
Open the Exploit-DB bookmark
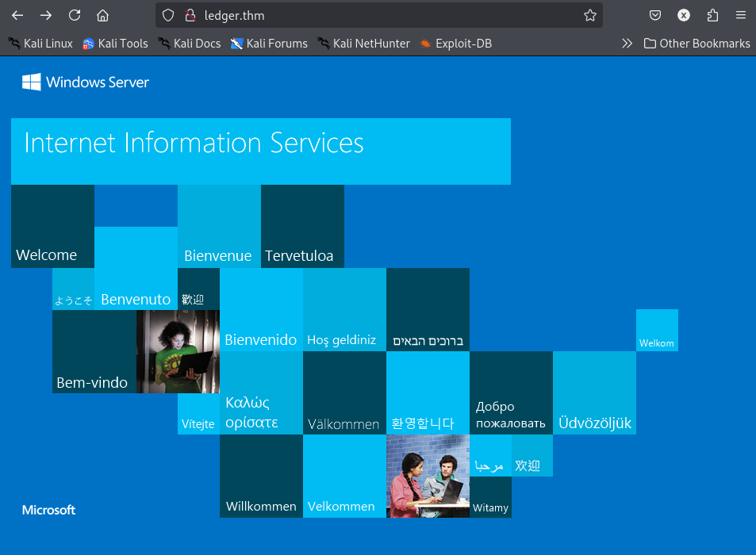(x=455, y=44)
